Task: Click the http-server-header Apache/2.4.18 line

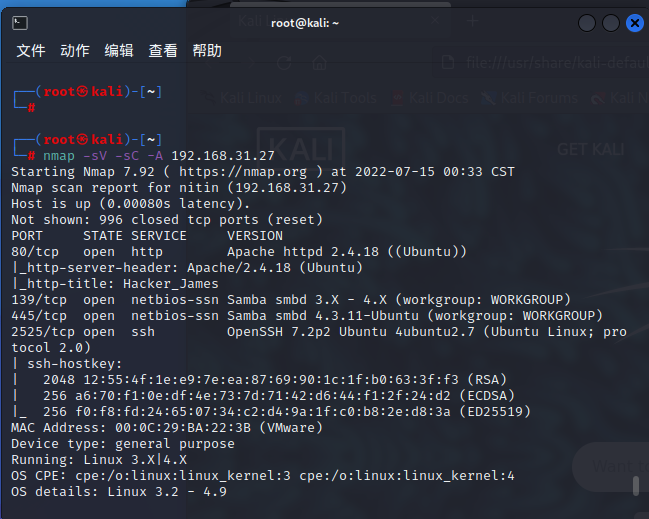Action: click(187, 268)
